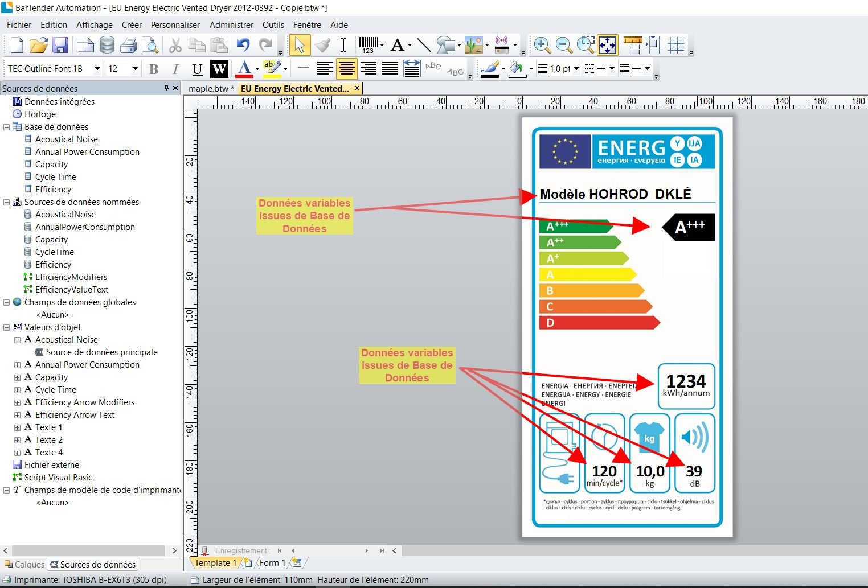Click the snap-to-alignment icon
Screen dimensions: 868x588
pyautogui.click(x=654, y=45)
